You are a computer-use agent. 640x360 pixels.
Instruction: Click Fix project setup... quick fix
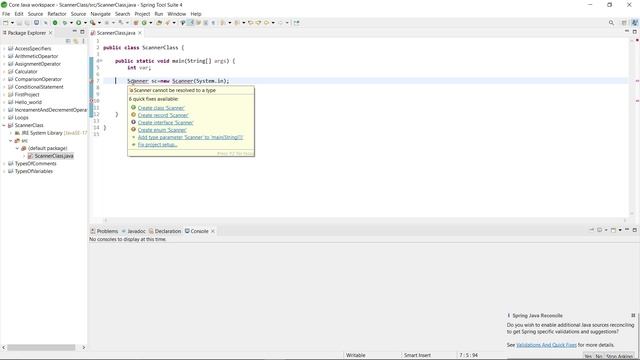tap(157, 144)
